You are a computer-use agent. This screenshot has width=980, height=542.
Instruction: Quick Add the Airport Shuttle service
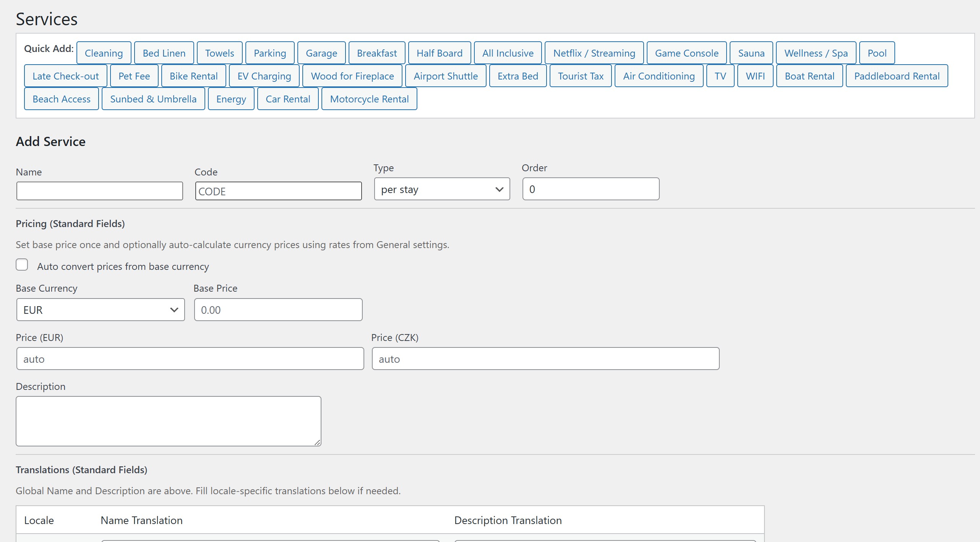coord(446,76)
